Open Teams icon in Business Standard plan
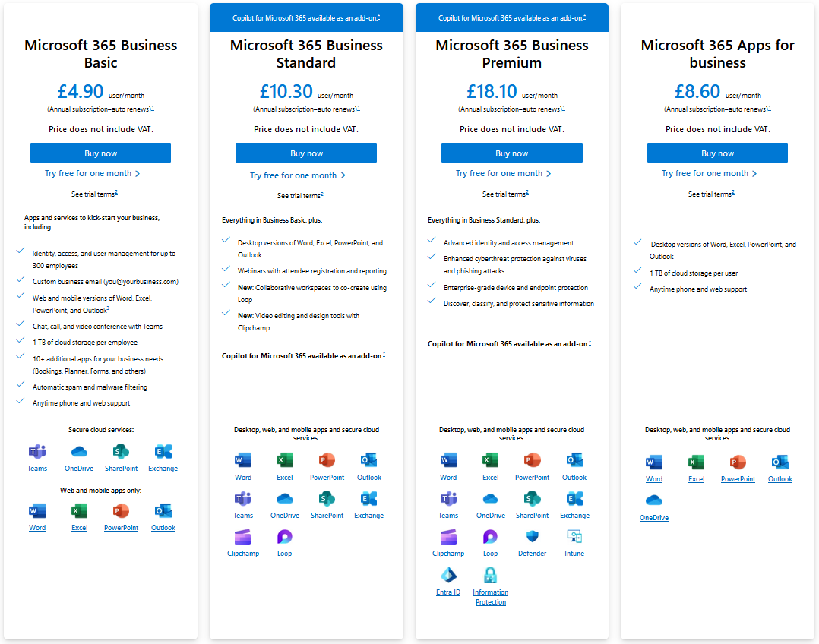819x644 pixels. point(243,499)
